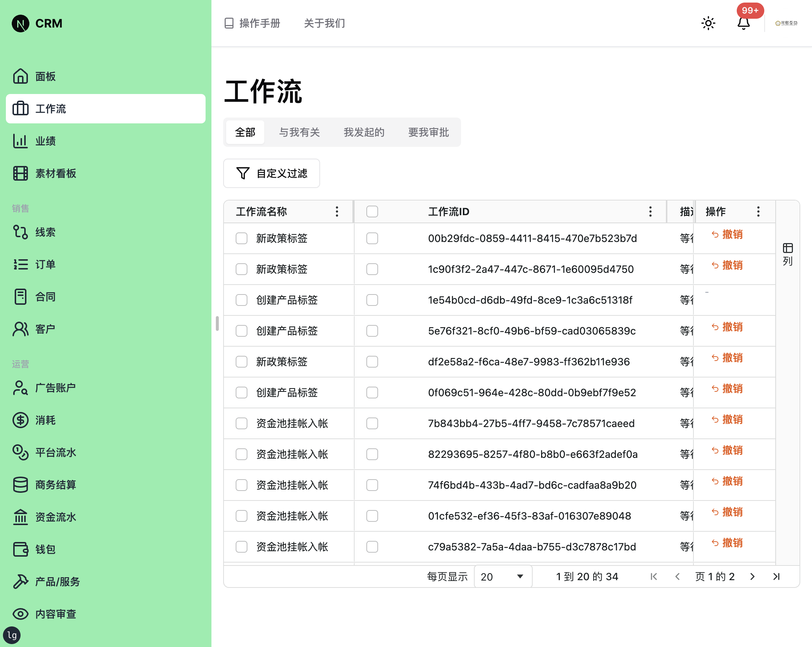Viewport: 812px width, 647px height.
Task: Open the 自定义过滤 filter panel
Action: tap(271, 173)
